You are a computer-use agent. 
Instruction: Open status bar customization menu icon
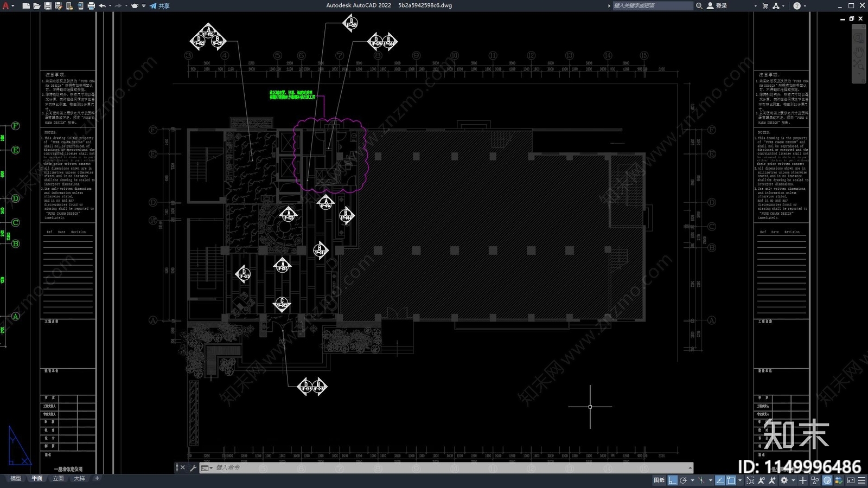861,480
